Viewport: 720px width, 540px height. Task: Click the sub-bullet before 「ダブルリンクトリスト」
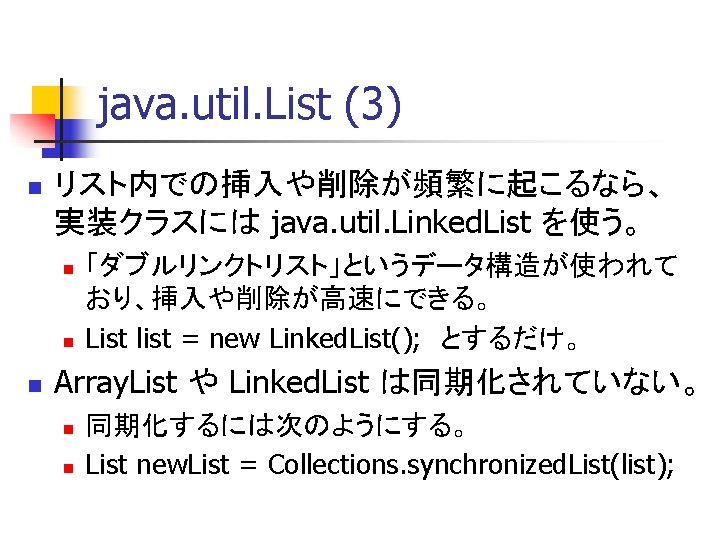tap(67, 269)
